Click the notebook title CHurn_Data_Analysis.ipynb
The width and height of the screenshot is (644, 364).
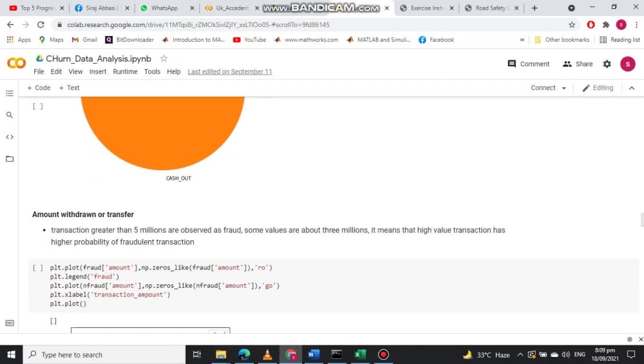point(99,59)
